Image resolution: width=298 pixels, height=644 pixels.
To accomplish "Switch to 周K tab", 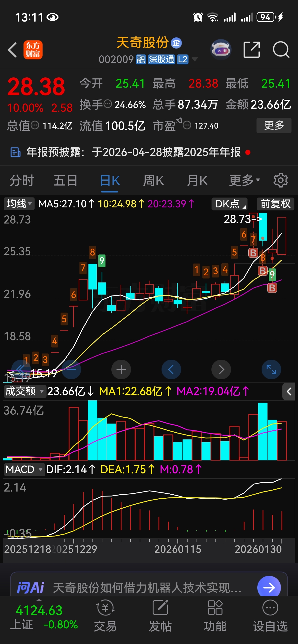I will tap(153, 180).
